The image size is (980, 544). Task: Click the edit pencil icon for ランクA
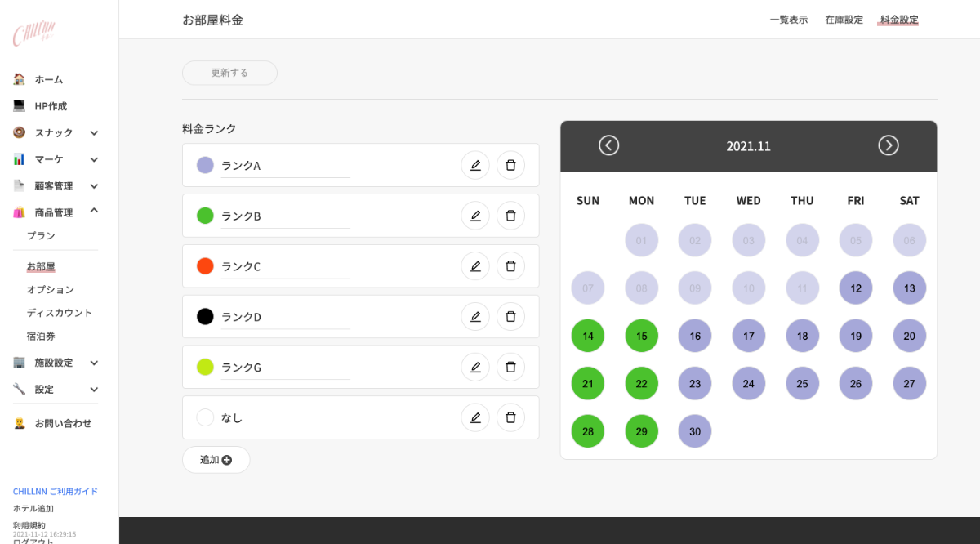pos(475,165)
